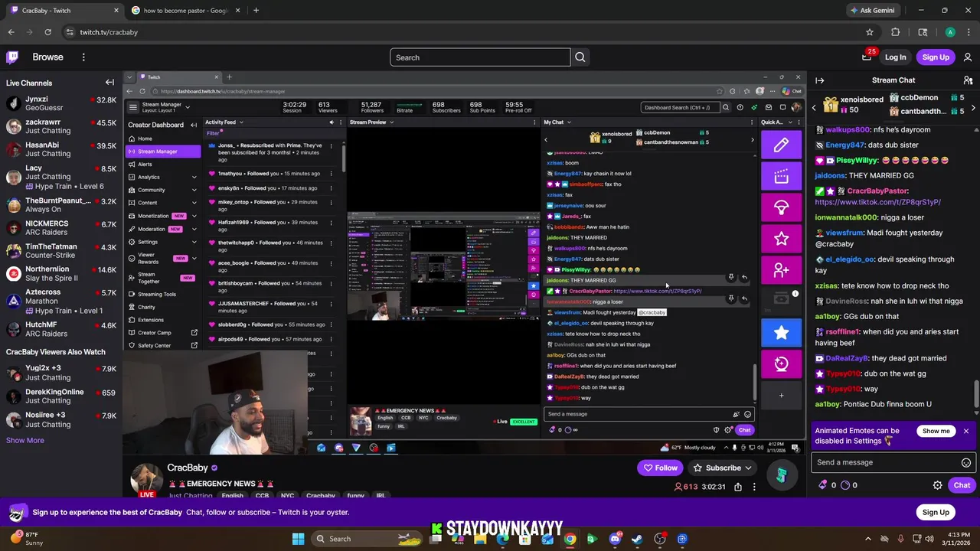Open Chrome extensions puzzle icon
Image resolution: width=980 pixels, height=551 pixels.
[896, 32]
